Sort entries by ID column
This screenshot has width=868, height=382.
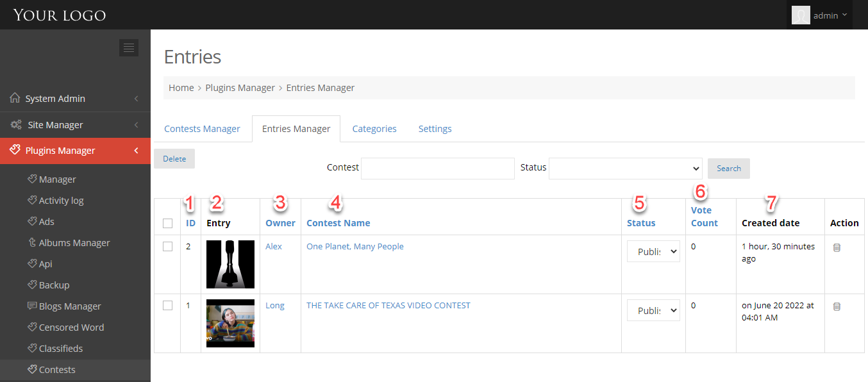[191, 223]
